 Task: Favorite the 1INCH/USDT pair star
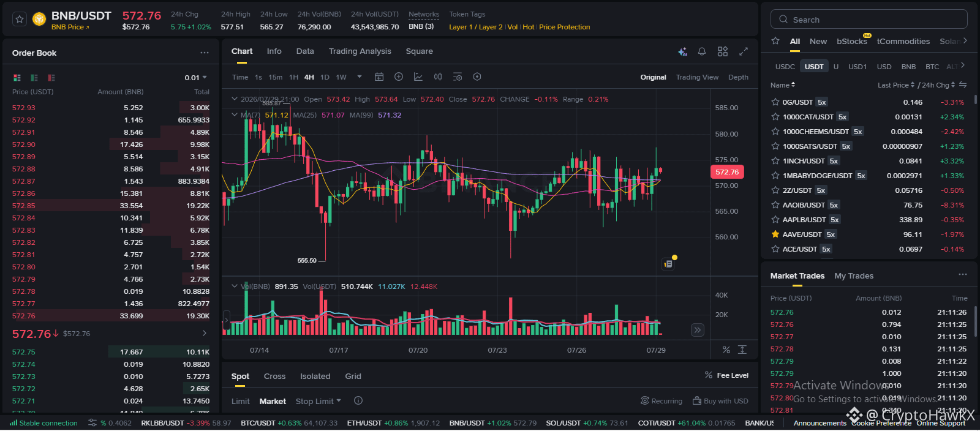click(775, 161)
